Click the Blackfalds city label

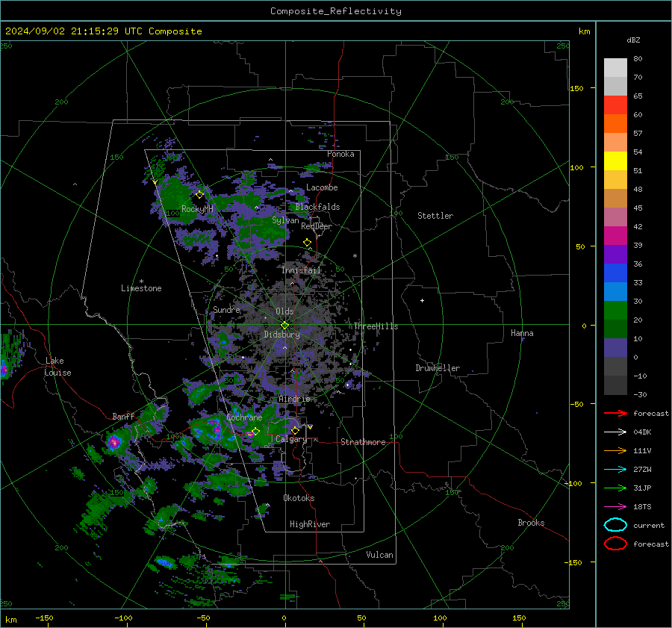point(317,207)
